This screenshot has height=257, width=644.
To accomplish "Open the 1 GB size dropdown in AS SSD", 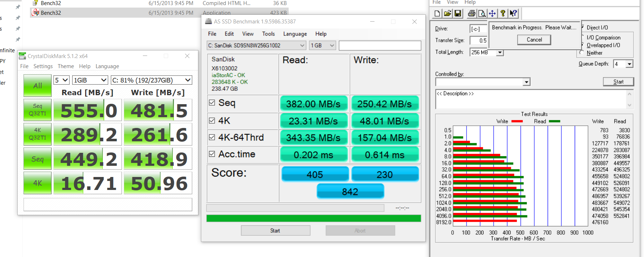I will click(323, 45).
